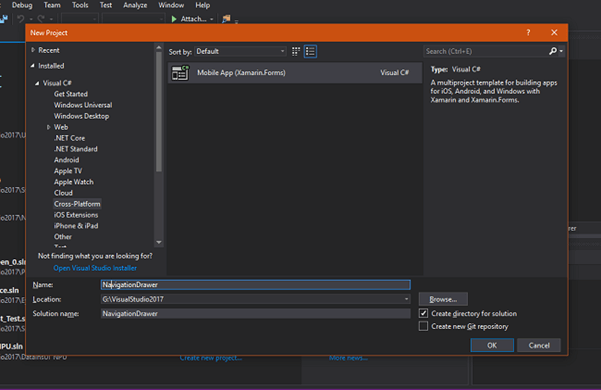Switch to medium icons list view
Screen dimensions: 601x390
[x=310, y=51]
